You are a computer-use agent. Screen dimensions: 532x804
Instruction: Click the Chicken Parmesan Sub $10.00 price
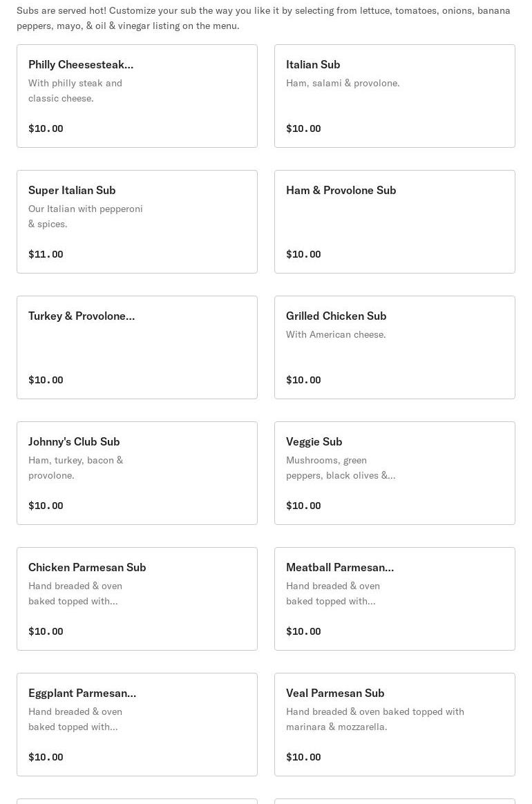46,631
